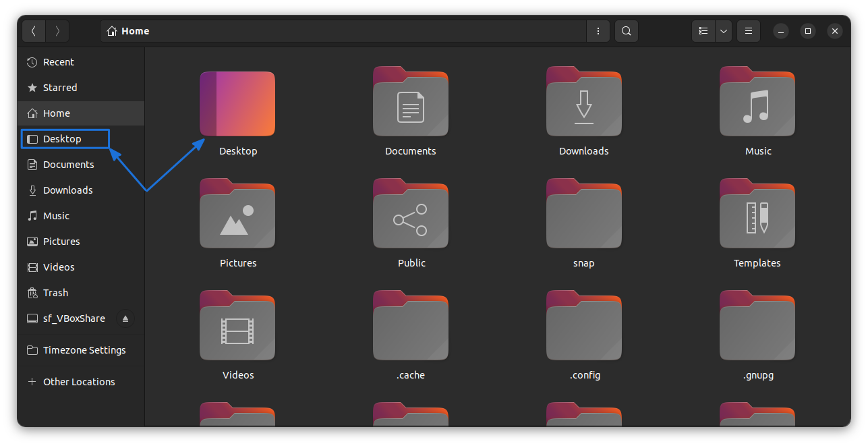
Task: Open the hamburger main menu
Action: coord(748,30)
